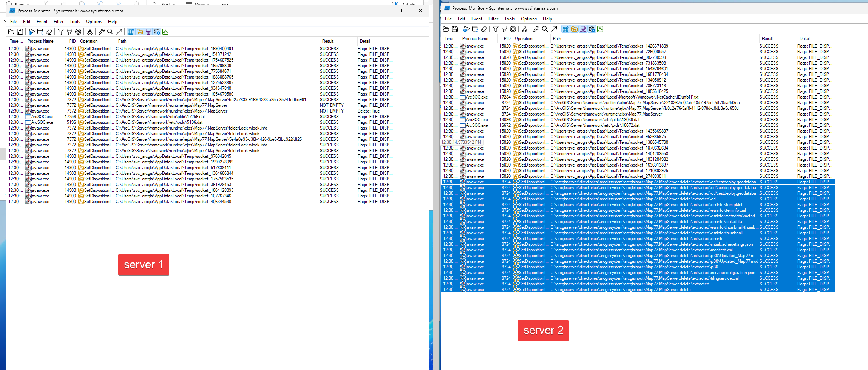
Task: Open Help menu in server 2 window
Action: (547, 19)
